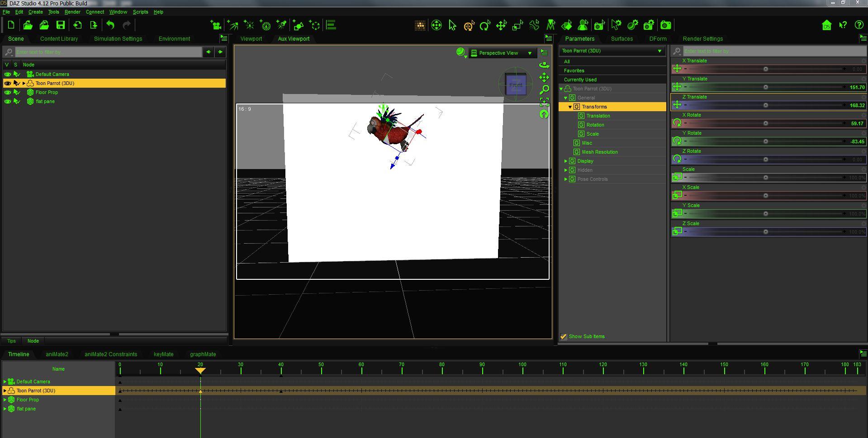Open the Scripts menu

coord(140,12)
